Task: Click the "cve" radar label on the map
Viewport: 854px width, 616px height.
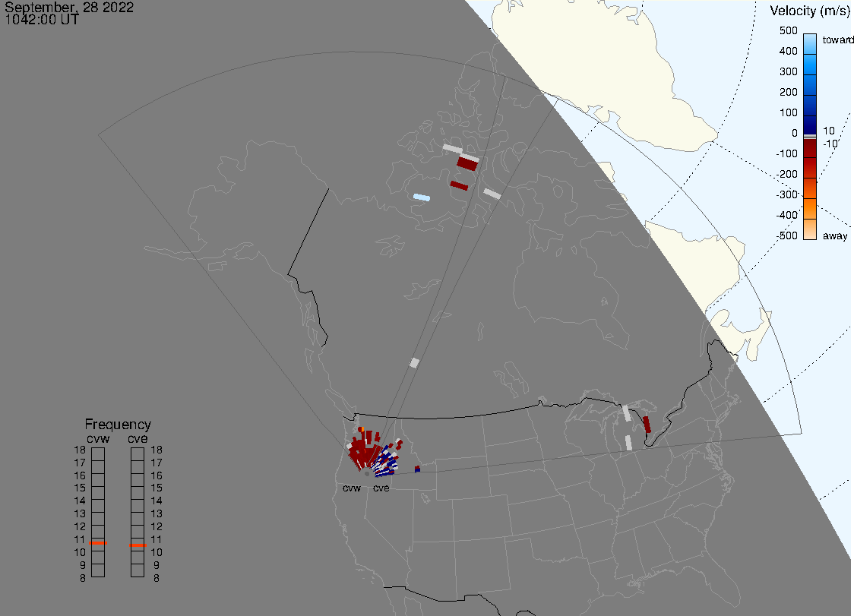Action: click(x=381, y=488)
